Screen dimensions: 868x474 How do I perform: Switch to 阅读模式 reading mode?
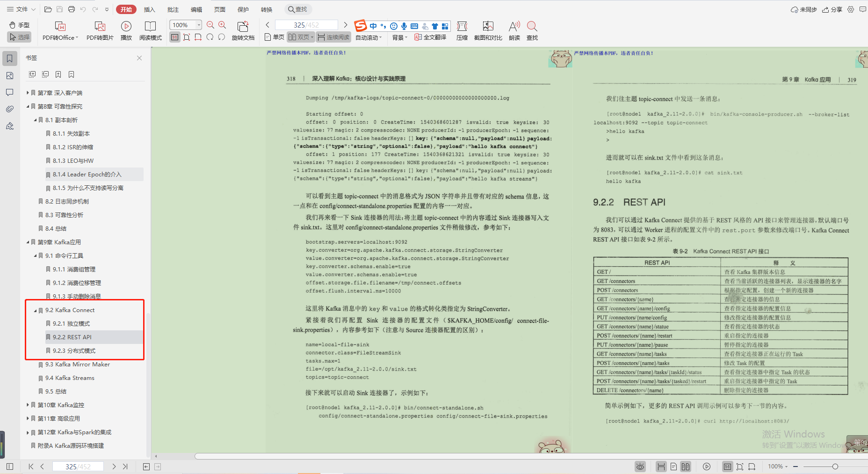151,31
